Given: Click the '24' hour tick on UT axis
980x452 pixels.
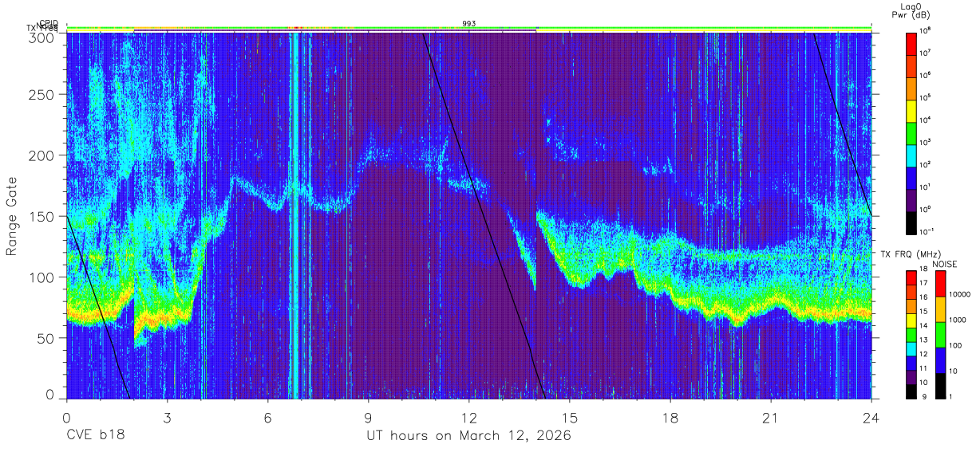Looking at the screenshot, I should 871,417.
